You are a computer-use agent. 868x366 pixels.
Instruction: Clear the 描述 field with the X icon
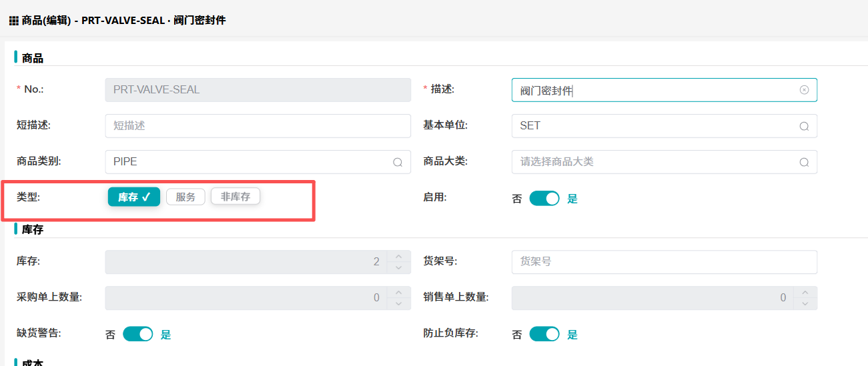pos(804,90)
